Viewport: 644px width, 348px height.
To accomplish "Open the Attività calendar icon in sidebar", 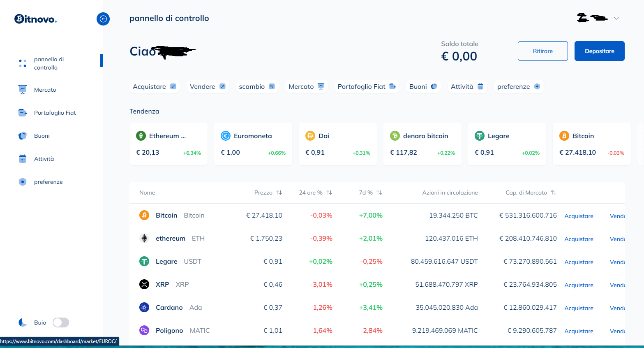I will [23, 159].
